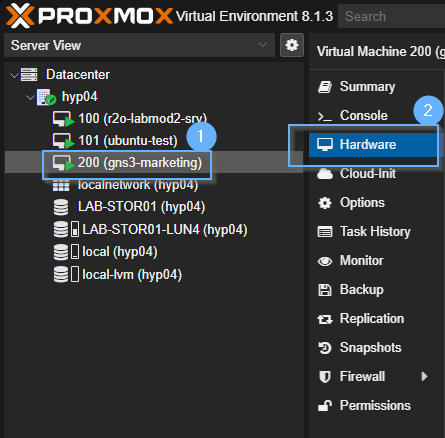Click the Virtual Machine 200 title
The width and height of the screenshot is (445, 438).
[381, 52]
